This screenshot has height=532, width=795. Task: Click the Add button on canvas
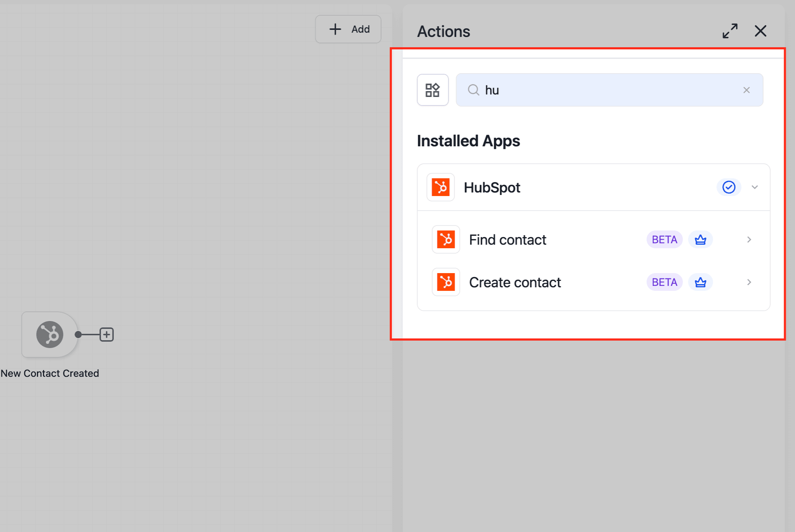click(x=348, y=29)
